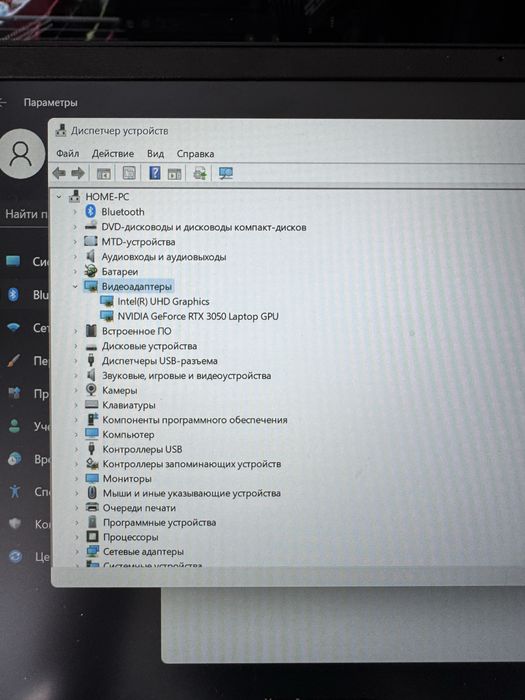
Task: Expand the Процессоры arrow
Action: [x=77, y=537]
